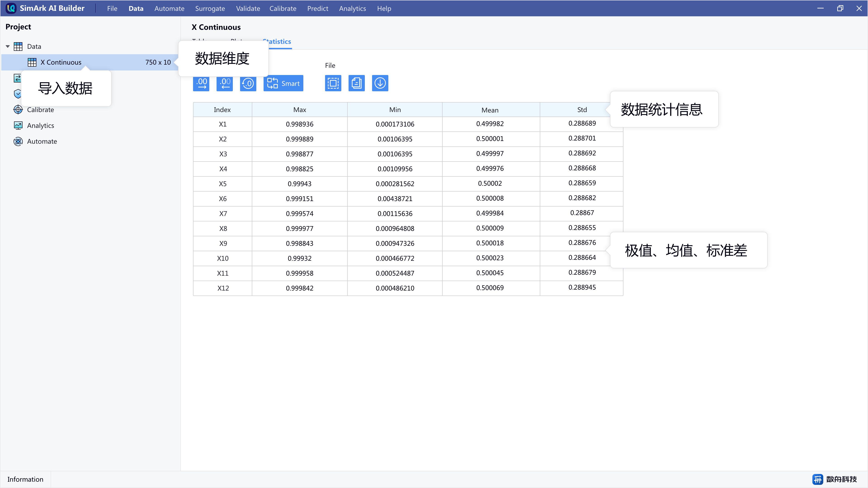Screen dimensions: 868x488
Task: Click row label X12
Action: [x=223, y=288]
